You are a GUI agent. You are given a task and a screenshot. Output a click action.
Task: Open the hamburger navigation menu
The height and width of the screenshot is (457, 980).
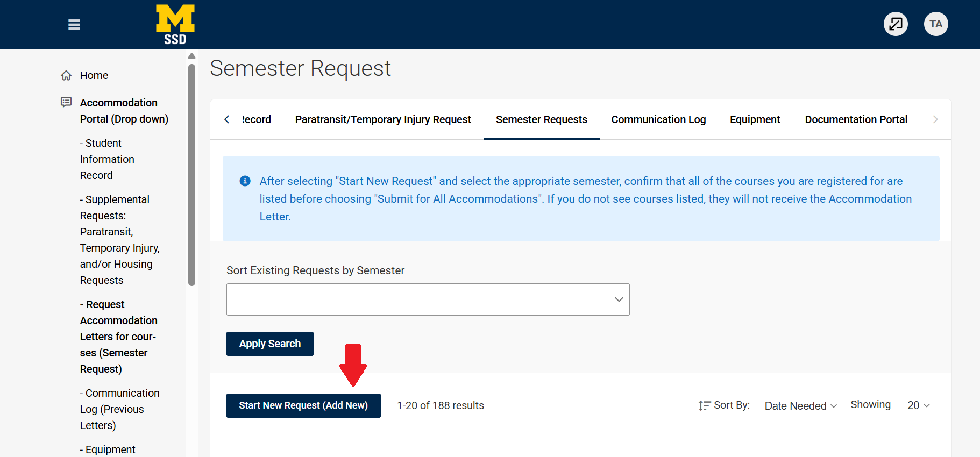(74, 25)
